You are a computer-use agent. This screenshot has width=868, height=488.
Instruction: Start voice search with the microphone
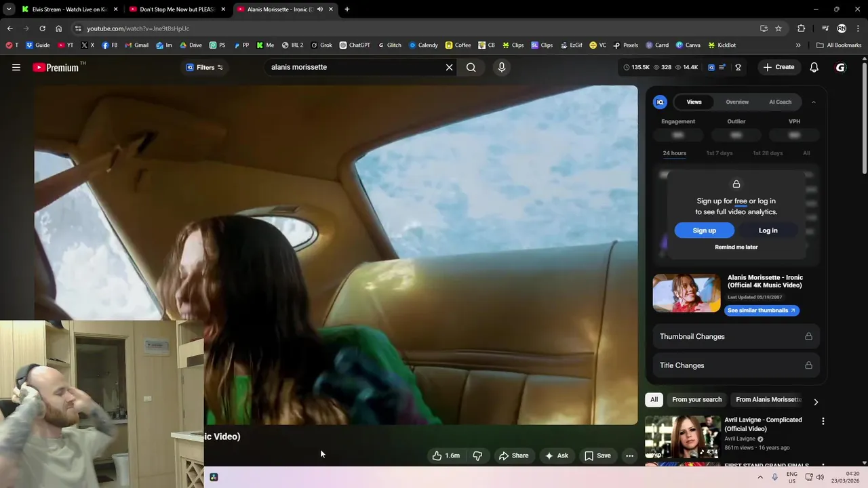[x=502, y=67]
